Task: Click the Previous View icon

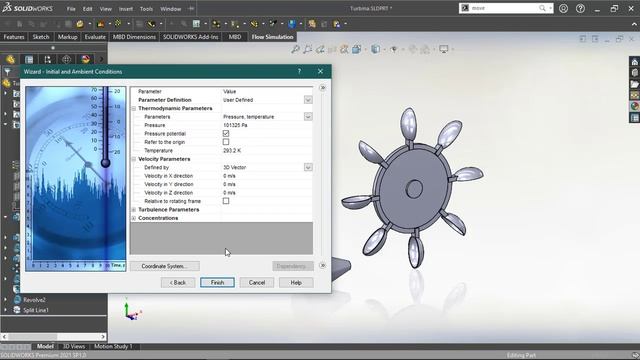Action: coord(320,49)
